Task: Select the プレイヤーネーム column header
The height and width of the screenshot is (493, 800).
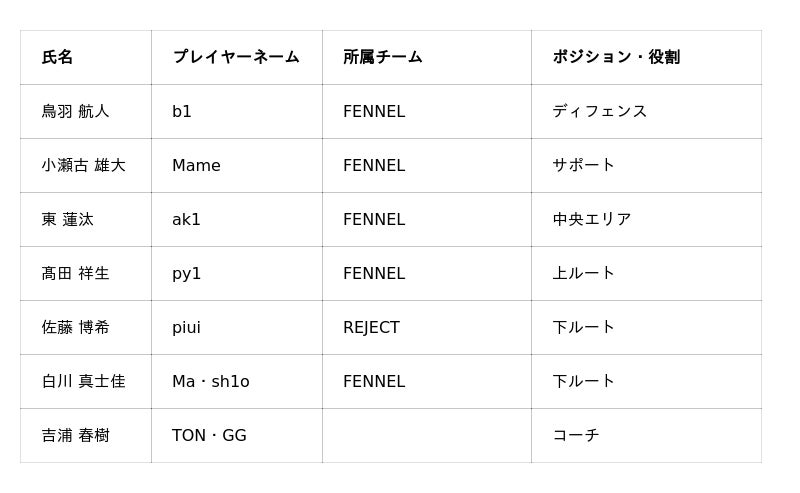Action: click(236, 57)
